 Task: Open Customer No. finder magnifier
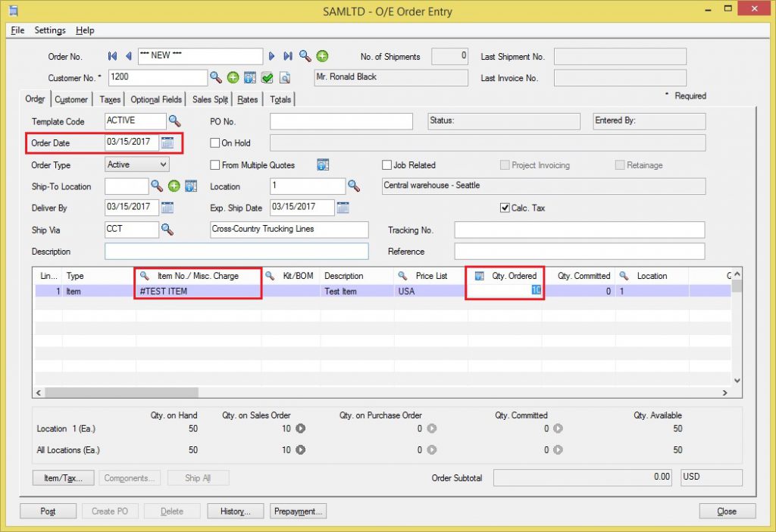(216, 77)
